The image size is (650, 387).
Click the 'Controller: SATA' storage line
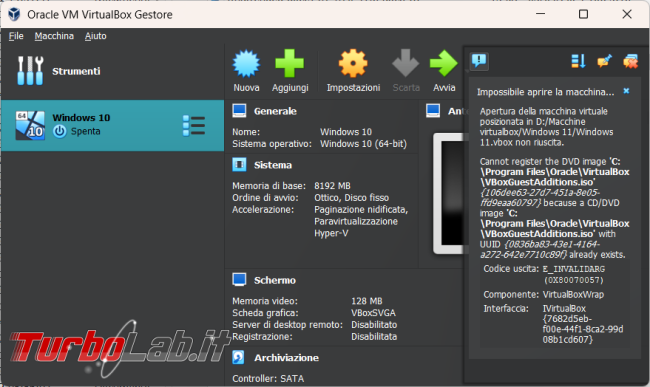click(x=268, y=378)
